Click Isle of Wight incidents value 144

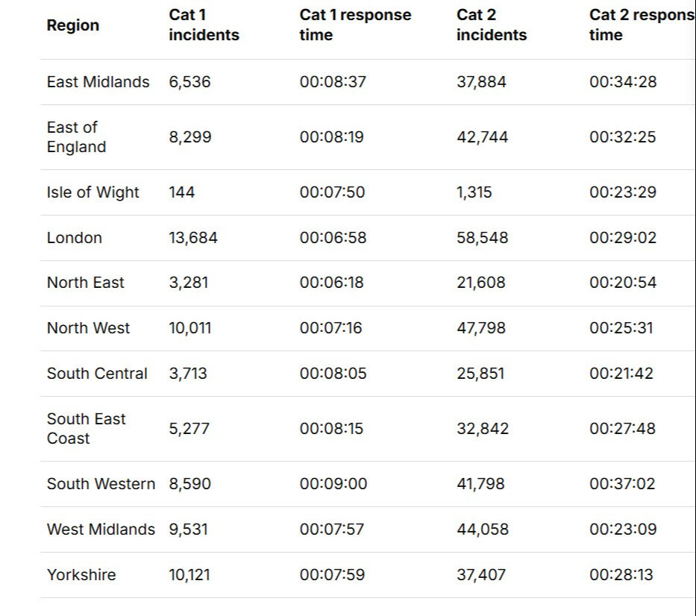coord(181,192)
